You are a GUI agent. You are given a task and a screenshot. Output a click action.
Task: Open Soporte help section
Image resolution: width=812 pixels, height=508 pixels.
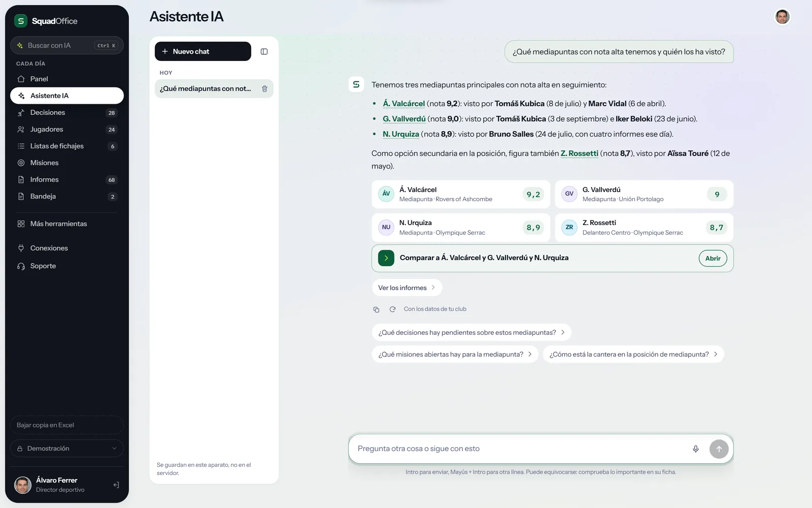67,266
